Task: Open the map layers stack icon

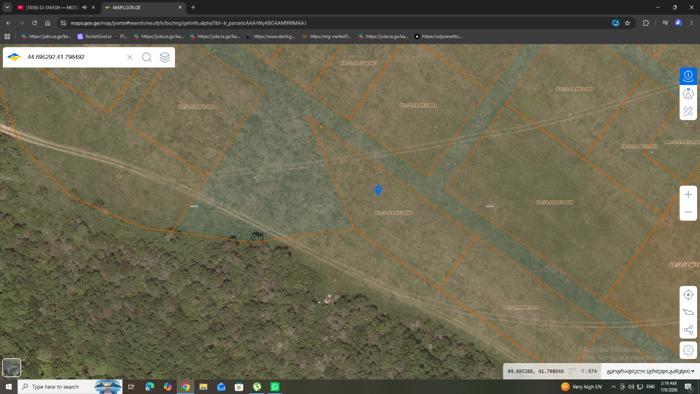Action: [x=165, y=57]
